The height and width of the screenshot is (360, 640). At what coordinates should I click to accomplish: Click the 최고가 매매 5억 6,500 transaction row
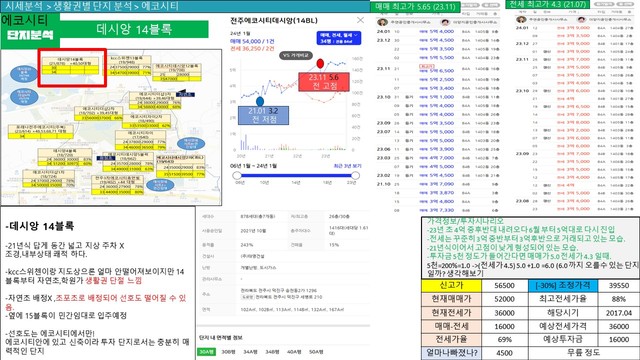click(438, 70)
